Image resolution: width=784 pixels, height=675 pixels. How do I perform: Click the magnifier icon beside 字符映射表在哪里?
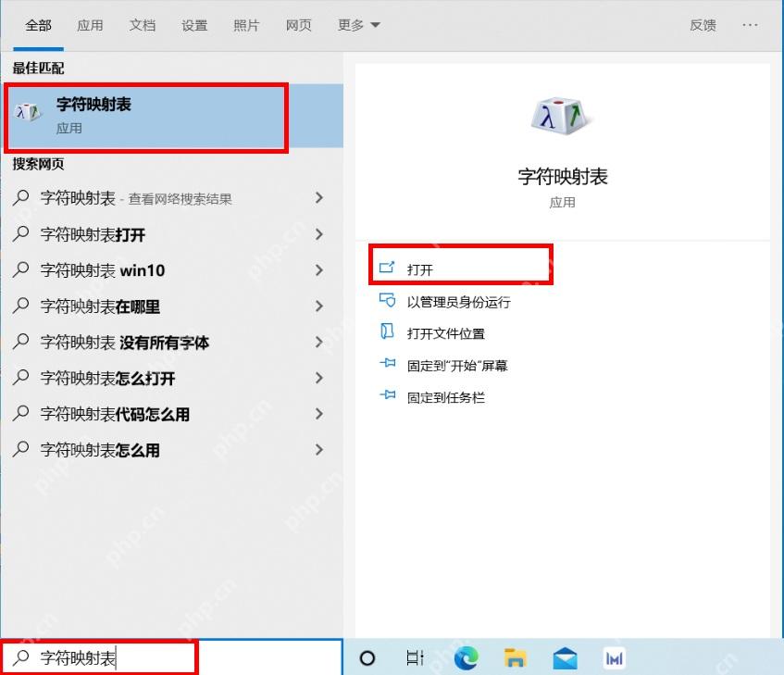click(21, 306)
